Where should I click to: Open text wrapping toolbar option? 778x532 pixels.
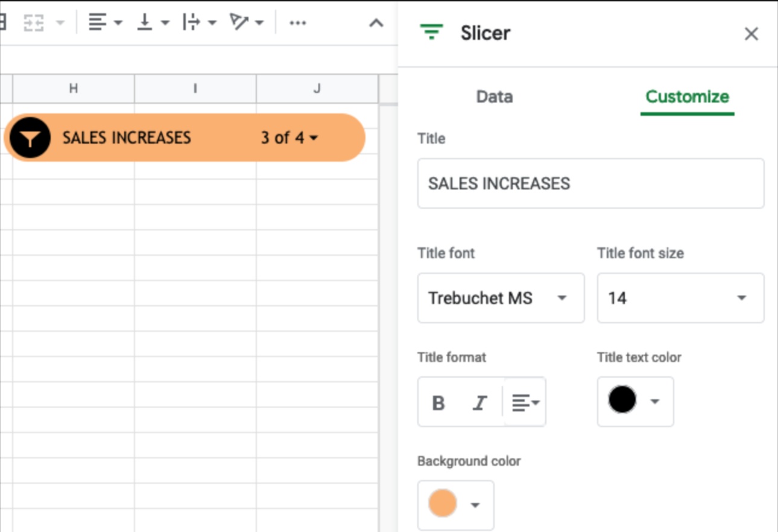pos(199,23)
